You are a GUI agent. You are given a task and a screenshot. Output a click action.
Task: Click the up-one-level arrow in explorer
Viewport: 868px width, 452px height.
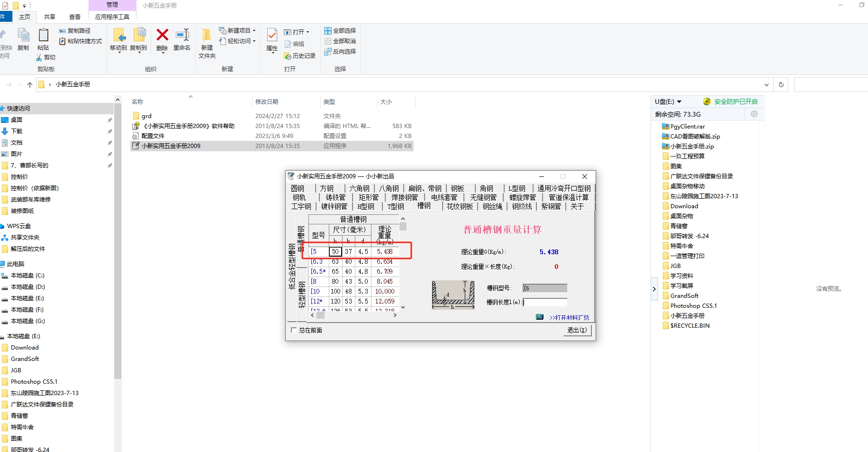click(30, 84)
